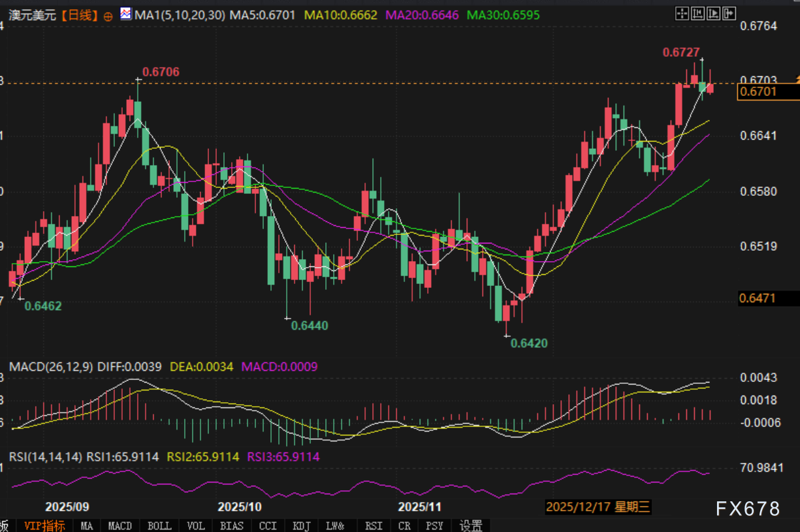The width and height of the screenshot is (800, 532).
Task: Select the BOLL indicator tab
Action: pos(159,525)
